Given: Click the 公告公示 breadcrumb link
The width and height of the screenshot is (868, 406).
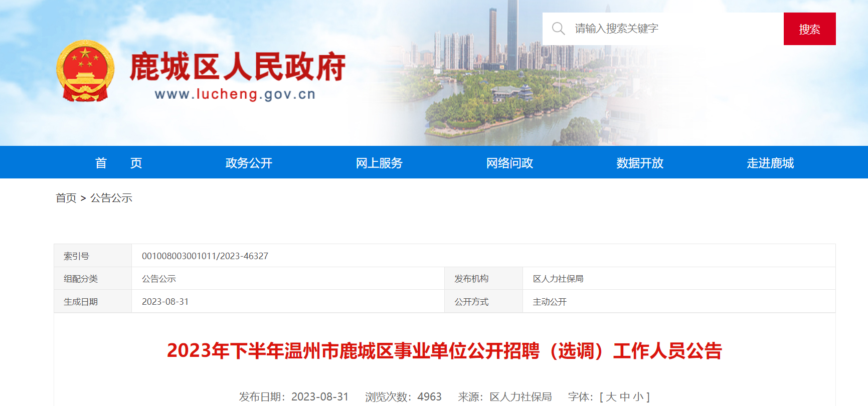Looking at the screenshot, I should tap(111, 198).
